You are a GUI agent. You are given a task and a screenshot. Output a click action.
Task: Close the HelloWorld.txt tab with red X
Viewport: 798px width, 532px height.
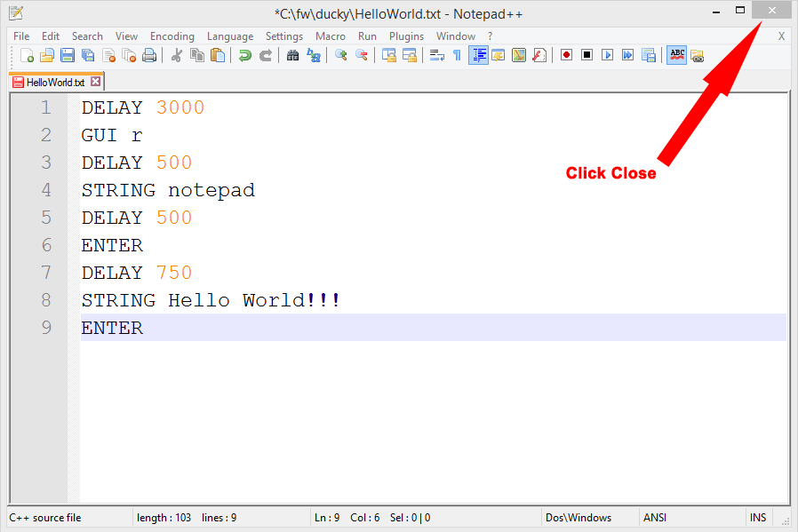pyautogui.click(x=95, y=82)
